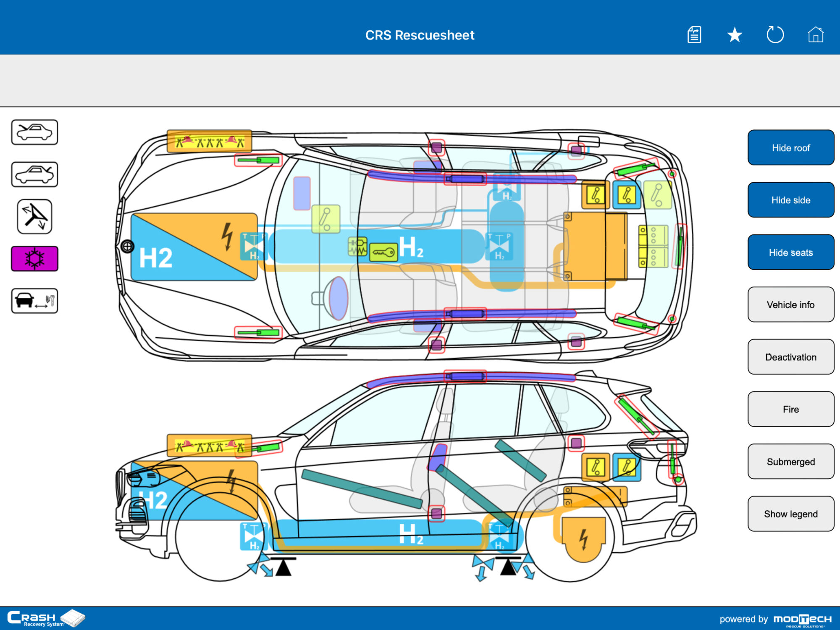Viewport: 840px width, 630px height.
Task: Select the open-trunk vehicle icon
Action: pos(34,175)
